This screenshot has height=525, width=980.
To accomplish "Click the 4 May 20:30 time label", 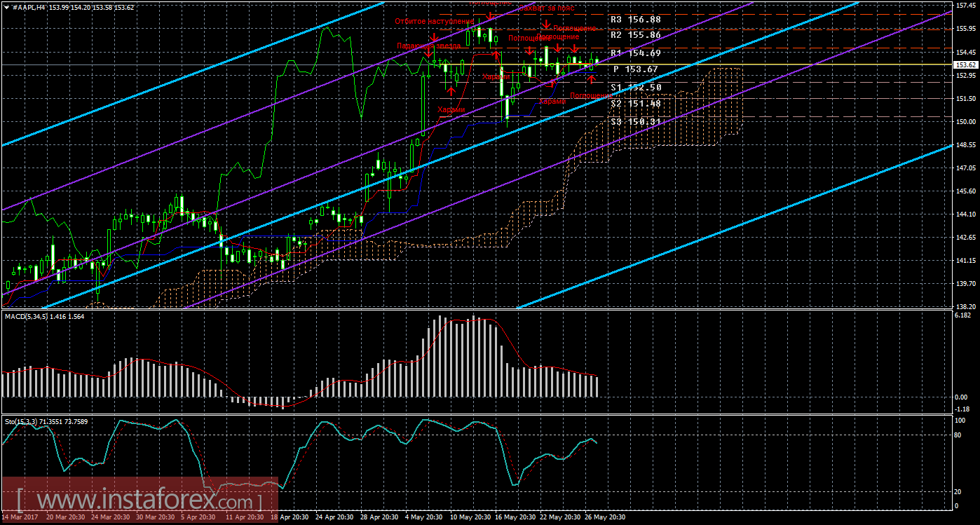I will [425, 517].
